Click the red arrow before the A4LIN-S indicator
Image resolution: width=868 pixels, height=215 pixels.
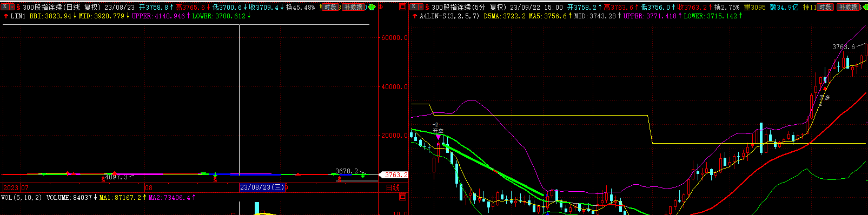coord(414,16)
